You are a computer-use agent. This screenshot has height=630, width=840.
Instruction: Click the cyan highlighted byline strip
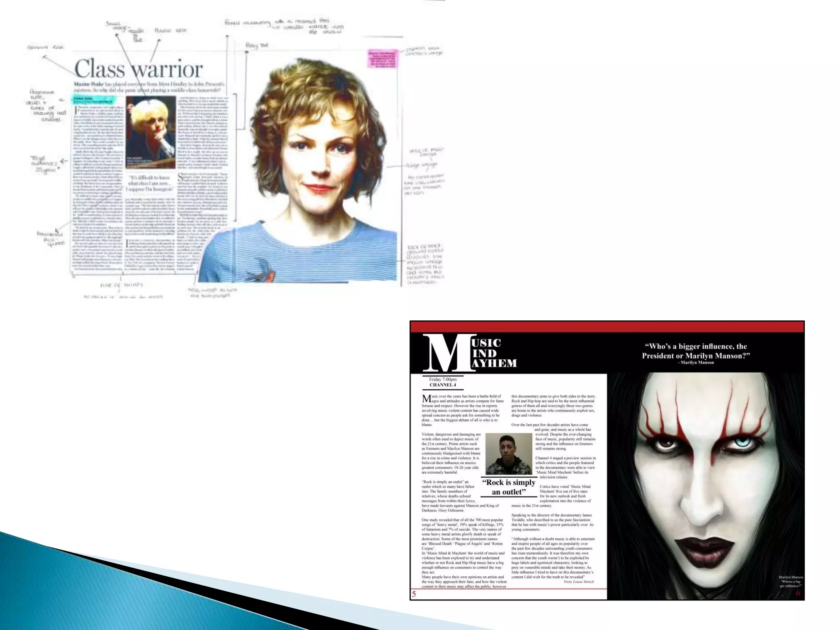(95, 99)
